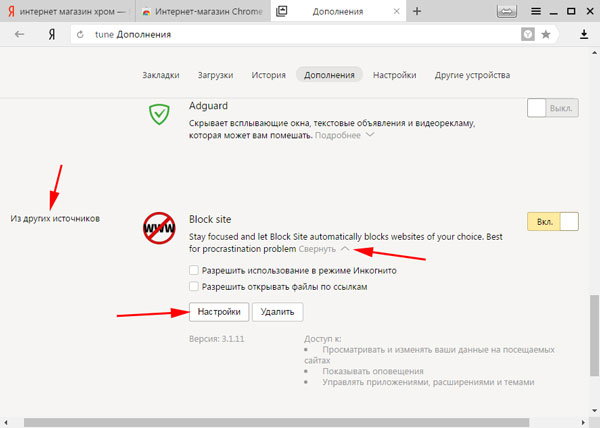600x428 pixels.
Task: Click the protect shield icon in address bar
Action: [528, 34]
